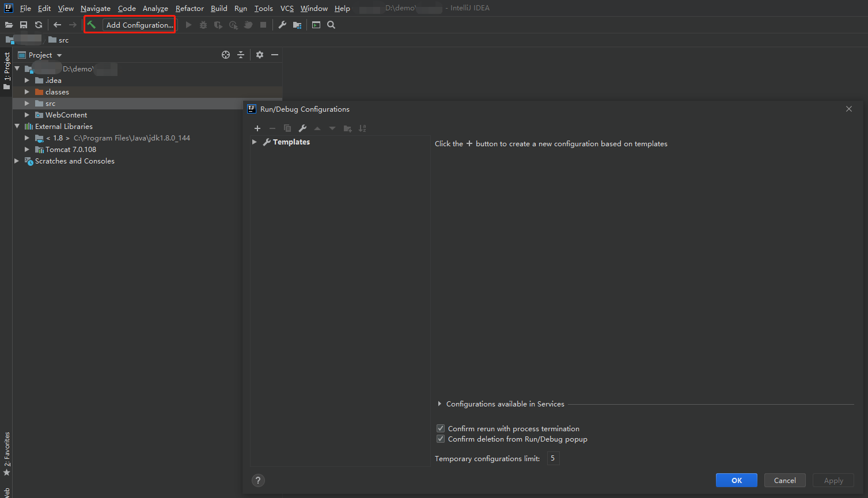The image size is (868, 498).
Task: Expand the Templates tree node
Action: click(255, 142)
